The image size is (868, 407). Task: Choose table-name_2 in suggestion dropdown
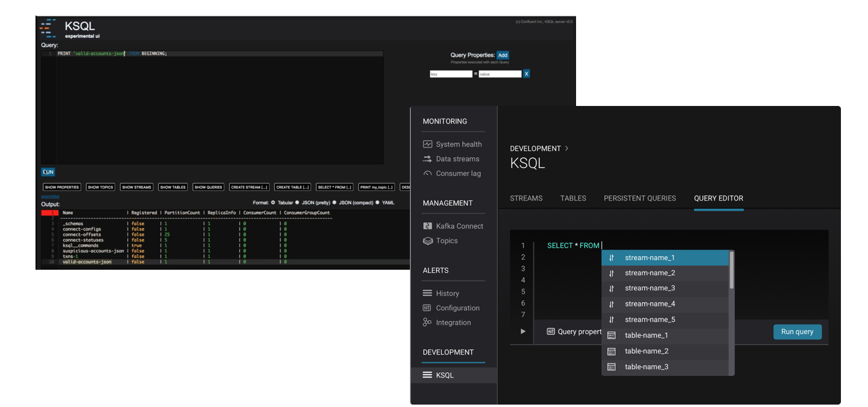(x=646, y=351)
